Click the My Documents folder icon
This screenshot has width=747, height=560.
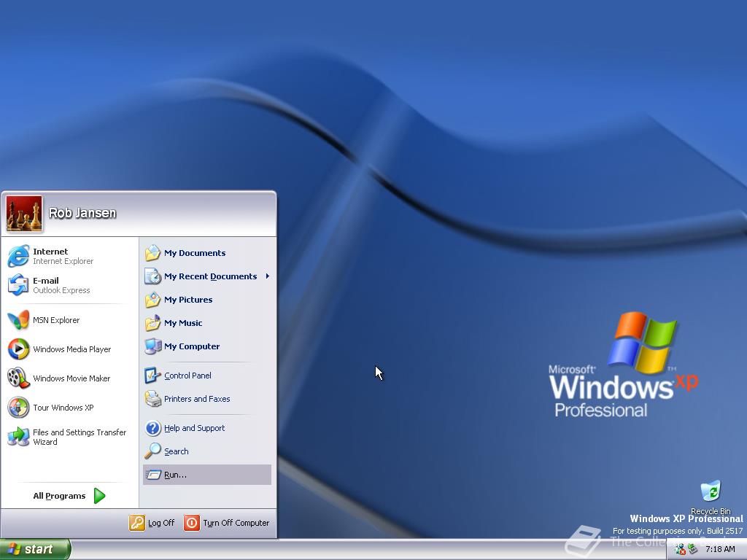click(x=152, y=253)
